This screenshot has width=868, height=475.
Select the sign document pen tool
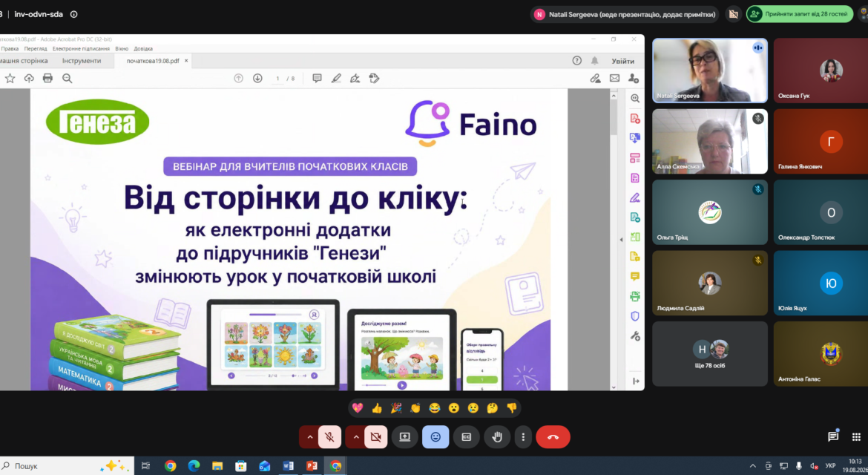355,79
